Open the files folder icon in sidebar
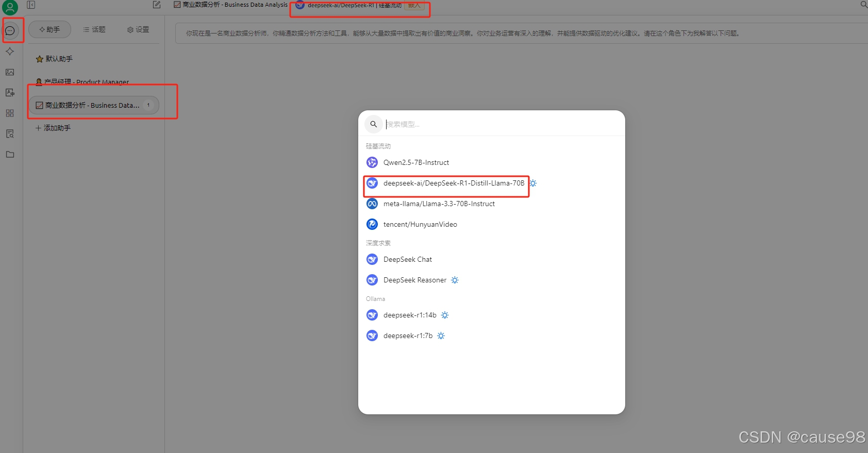 [x=10, y=155]
